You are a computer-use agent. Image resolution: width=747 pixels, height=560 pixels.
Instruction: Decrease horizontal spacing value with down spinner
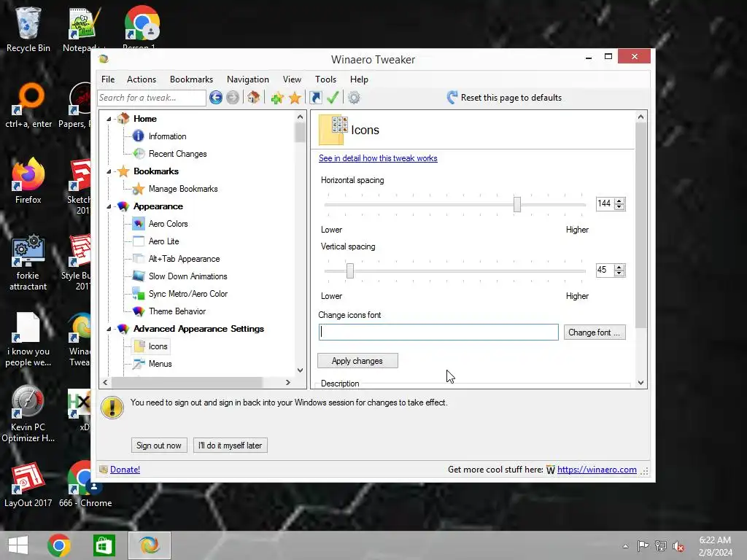click(x=619, y=207)
